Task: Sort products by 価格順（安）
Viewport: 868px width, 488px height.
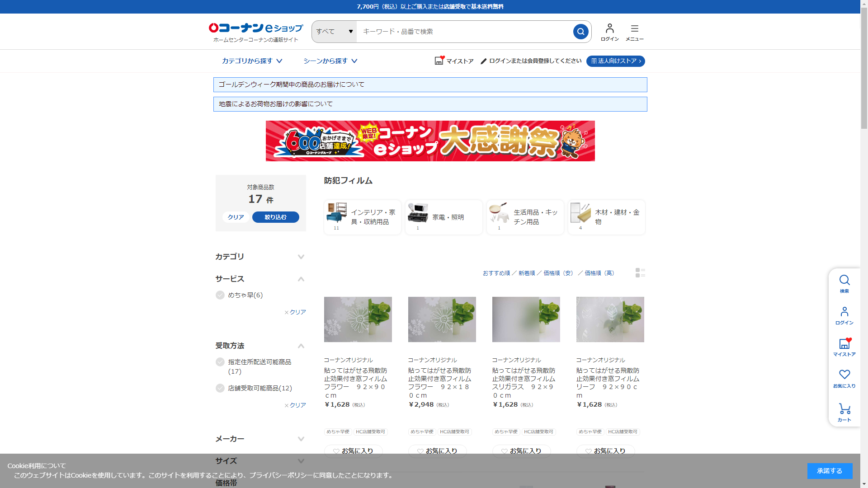Action: (x=558, y=273)
